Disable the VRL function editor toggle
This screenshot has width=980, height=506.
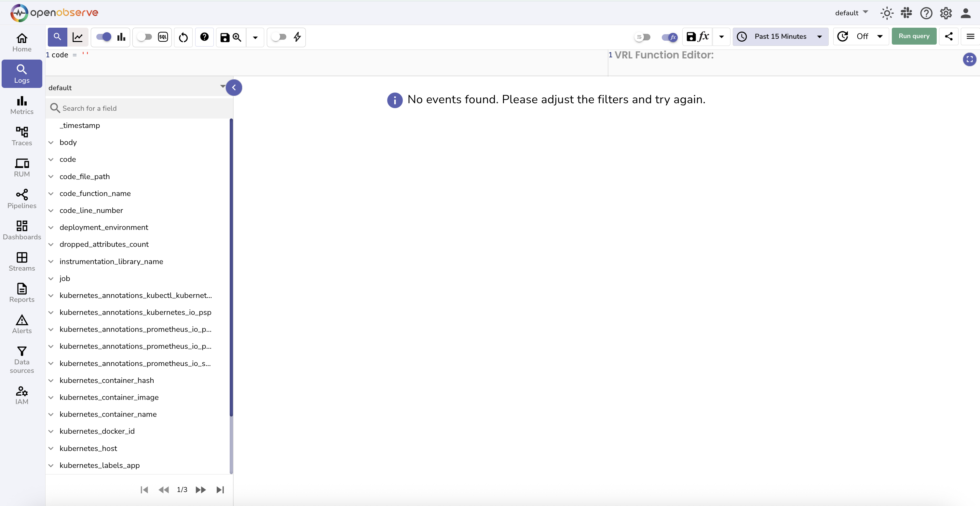(669, 37)
